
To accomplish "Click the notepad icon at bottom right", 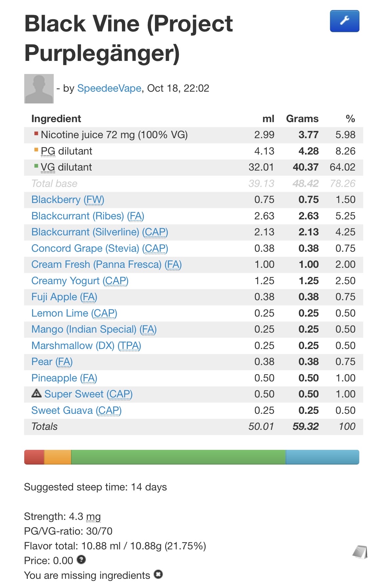I will coord(360,552).
